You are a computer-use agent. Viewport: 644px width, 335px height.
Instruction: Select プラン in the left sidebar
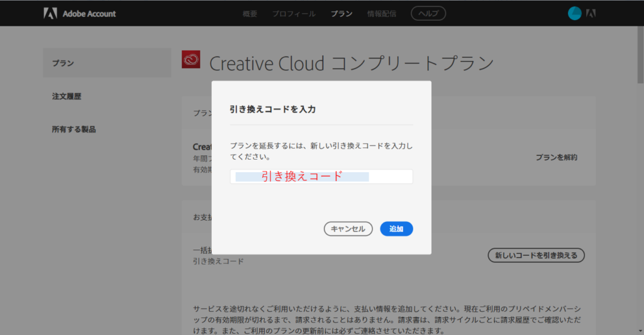(x=107, y=63)
